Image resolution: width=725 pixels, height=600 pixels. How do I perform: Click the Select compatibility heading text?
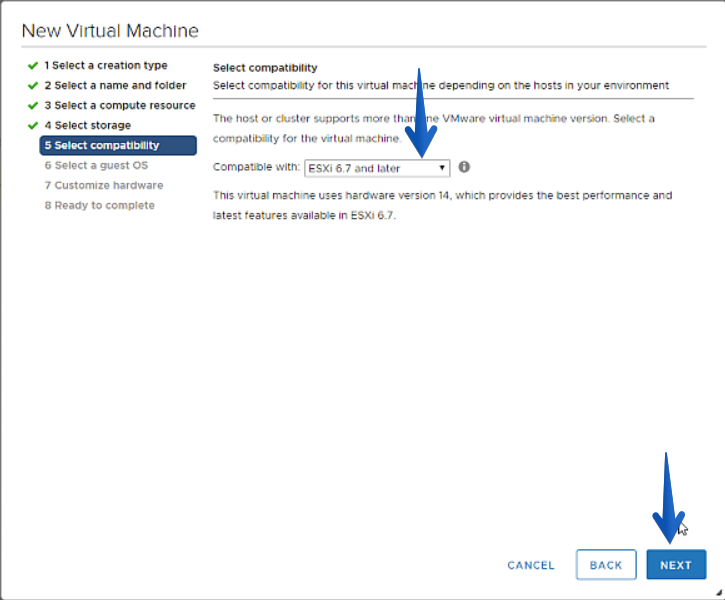[x=265, y=68]
